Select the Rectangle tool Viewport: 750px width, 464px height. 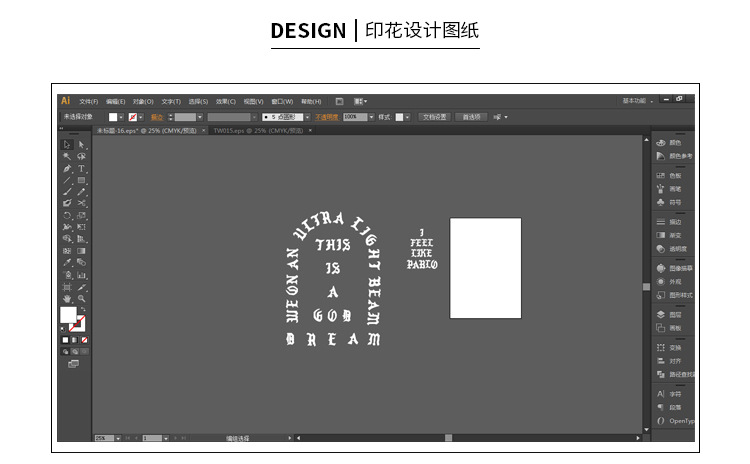[81, 180]
